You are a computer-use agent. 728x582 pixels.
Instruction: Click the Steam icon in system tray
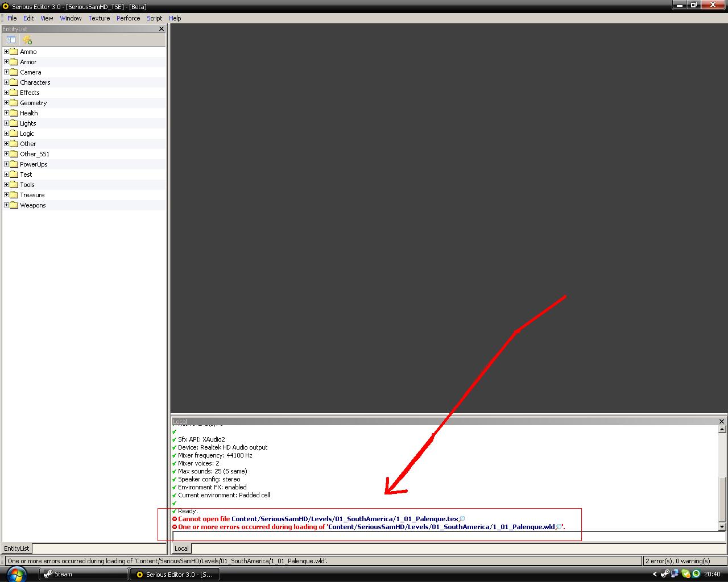665,574
